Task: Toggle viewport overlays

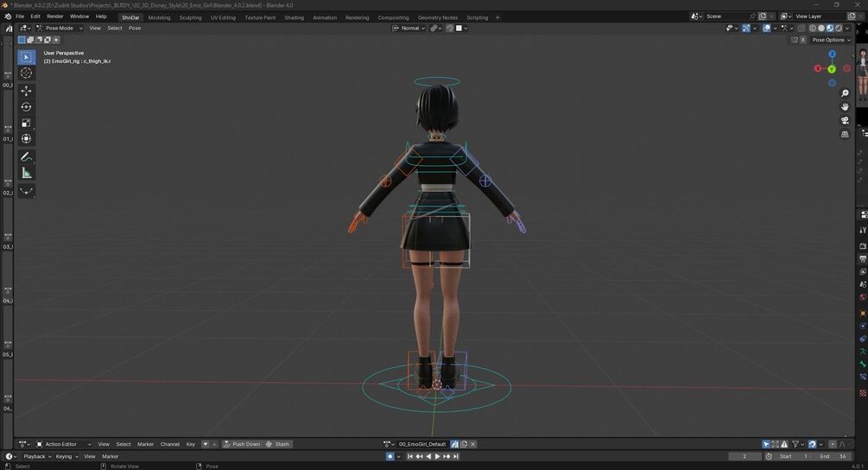Action: (767, 29)
